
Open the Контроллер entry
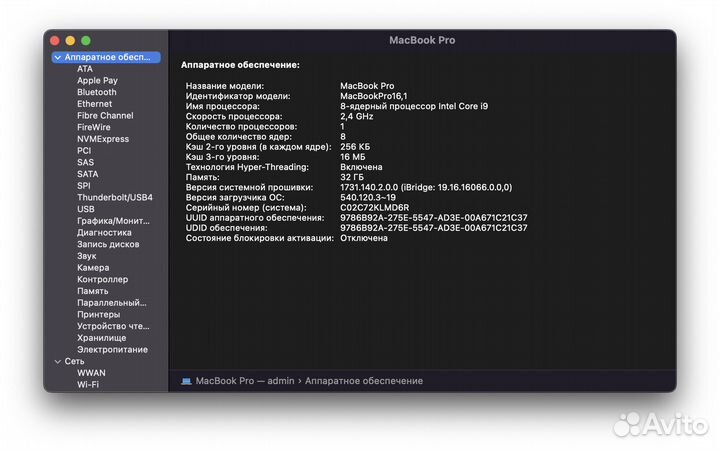coord(102,280)
